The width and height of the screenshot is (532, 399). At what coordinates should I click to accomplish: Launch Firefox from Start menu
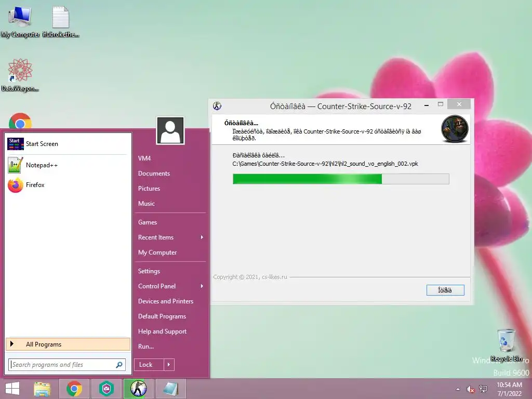67,185
